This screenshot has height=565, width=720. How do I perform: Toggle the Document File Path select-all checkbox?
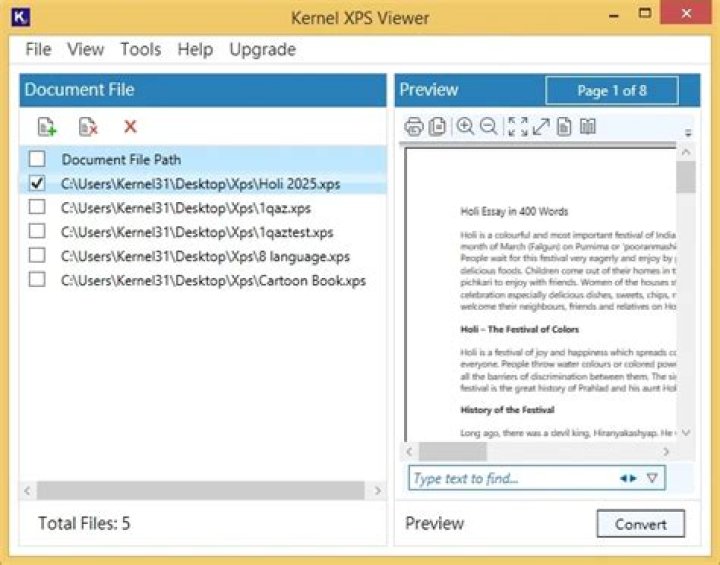tap(37, 159)
